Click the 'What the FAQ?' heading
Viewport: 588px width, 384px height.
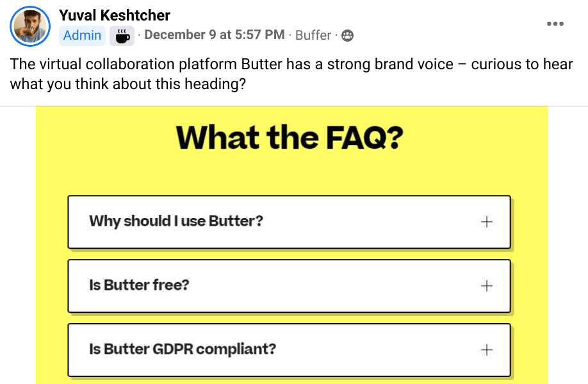(x=289, y=137)
